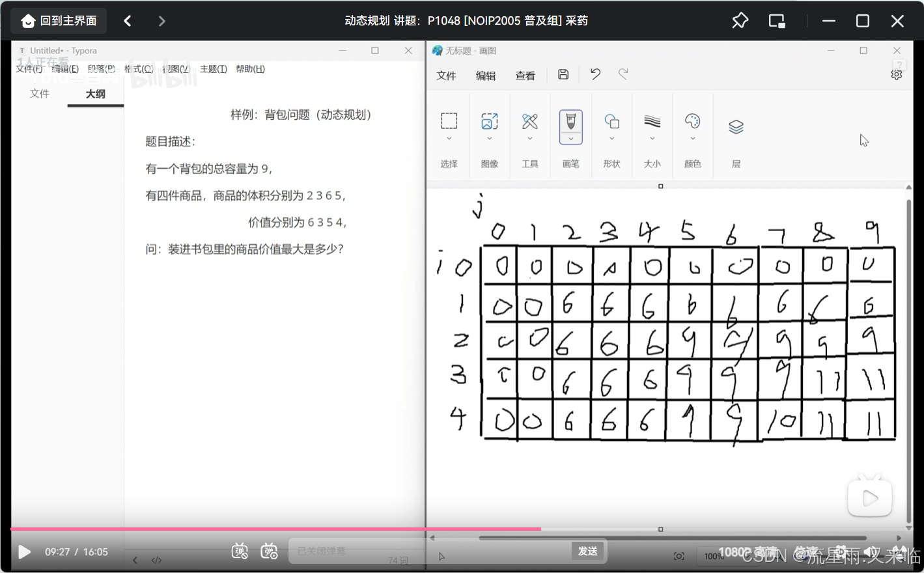Screen dimensions: 924x573
Task: Click the danmaku text input field
Action: coord(430,551)
